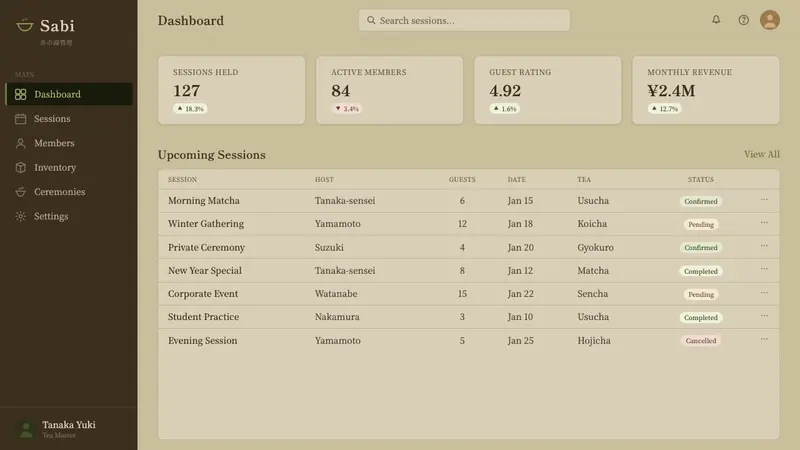Open Tanaka Yuki profile name

69,424
